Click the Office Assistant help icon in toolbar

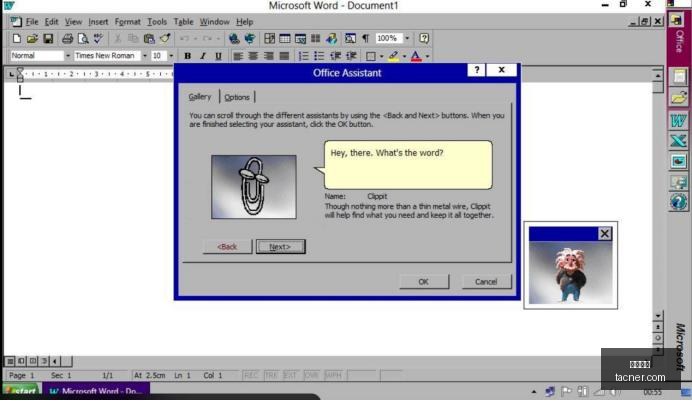coord(424,38)
